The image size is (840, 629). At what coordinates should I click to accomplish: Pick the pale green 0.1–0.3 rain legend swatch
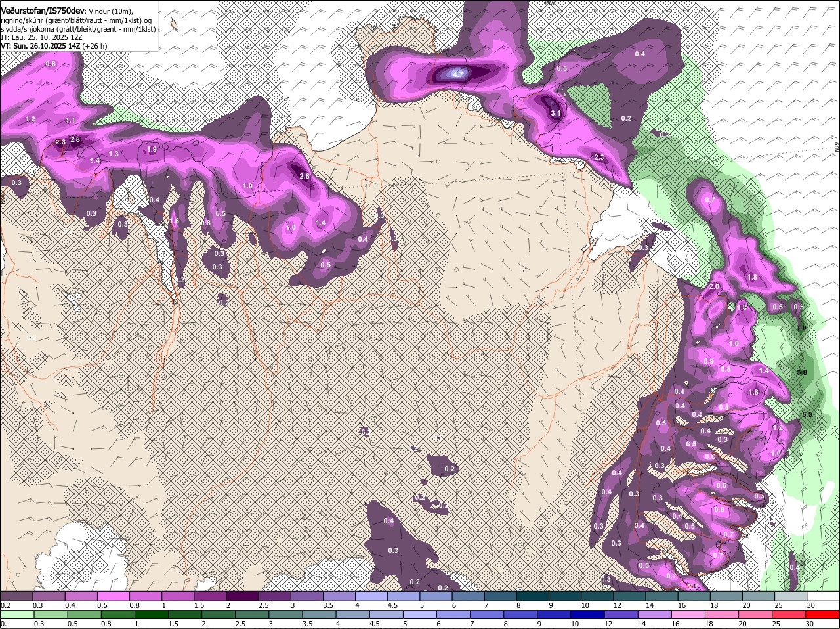(16, 615)
